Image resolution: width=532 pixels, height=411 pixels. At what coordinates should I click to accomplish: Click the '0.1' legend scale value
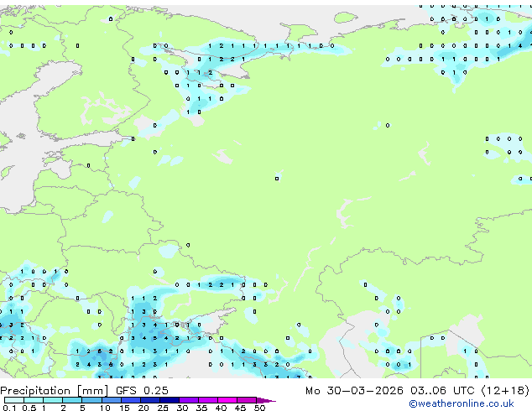pos(9,408)
